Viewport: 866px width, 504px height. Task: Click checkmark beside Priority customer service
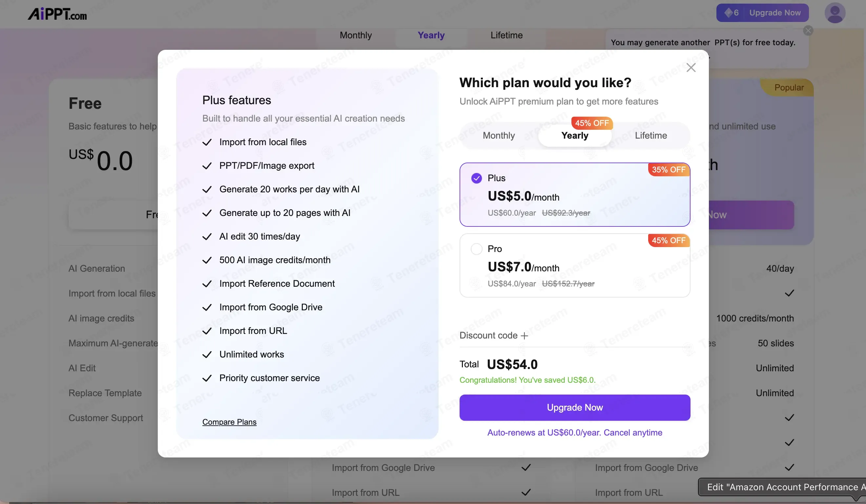pyautogui.click(x=207, y=378)
